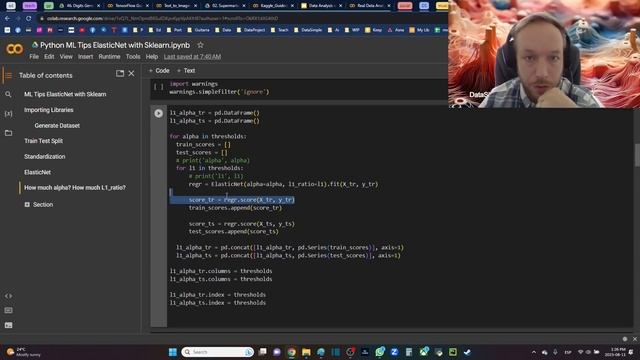Click the browser address bar

[x=241, y=18]
